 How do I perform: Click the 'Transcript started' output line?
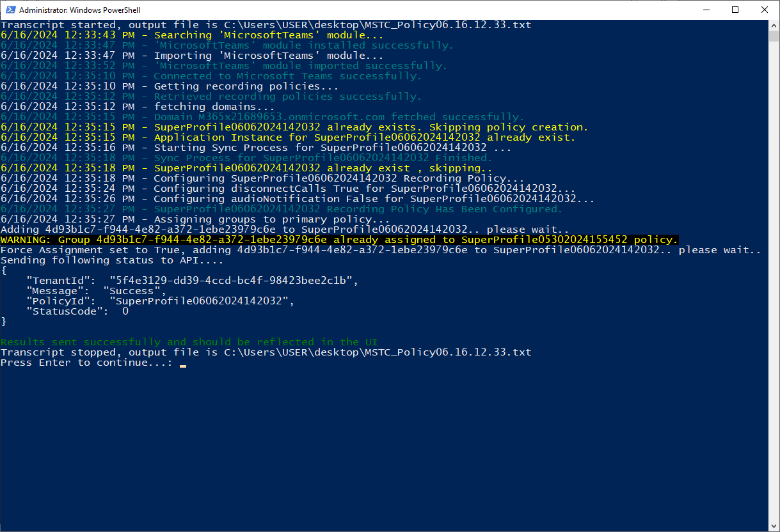pos(266,25)
